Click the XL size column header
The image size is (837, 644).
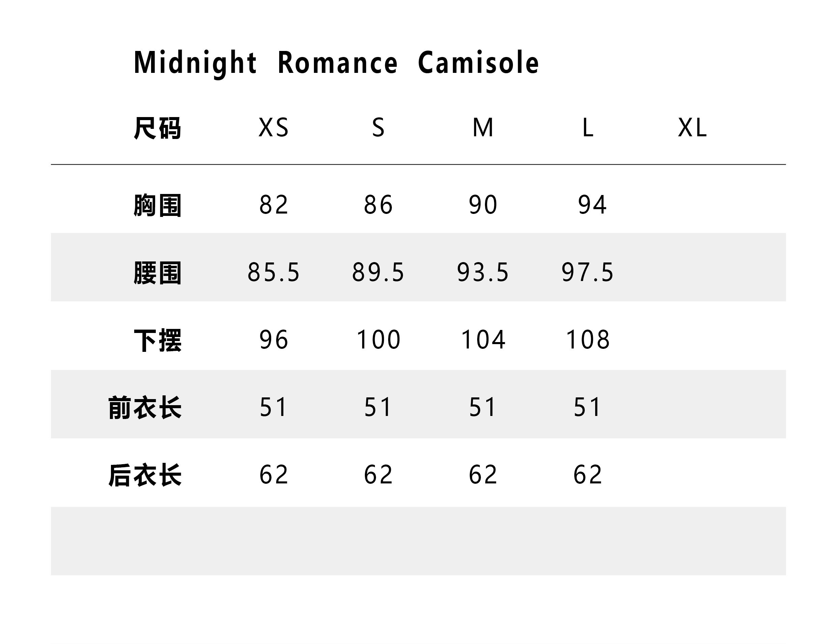click(x=692, y=127)
